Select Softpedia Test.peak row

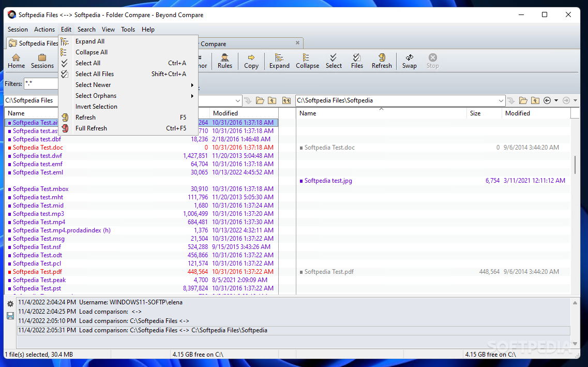pyautogui.click(x=141, y=280)
